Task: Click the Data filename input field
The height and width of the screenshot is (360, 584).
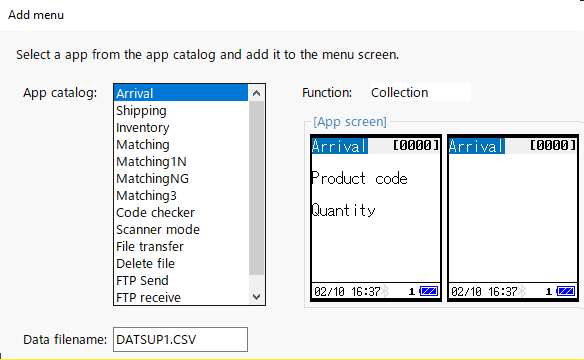Action: pos(181,340)
